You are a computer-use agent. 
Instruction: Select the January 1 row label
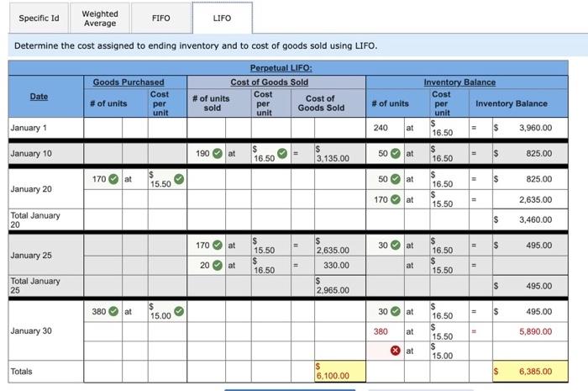[x=29, y=128]
